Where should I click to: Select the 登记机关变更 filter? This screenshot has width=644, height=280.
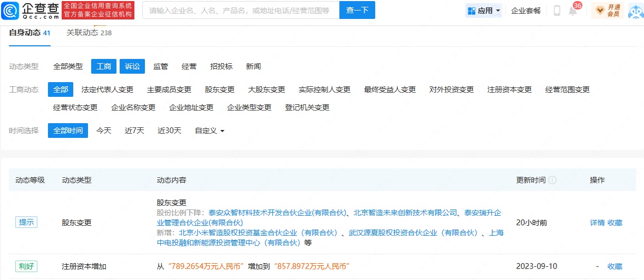coord(307,107)
